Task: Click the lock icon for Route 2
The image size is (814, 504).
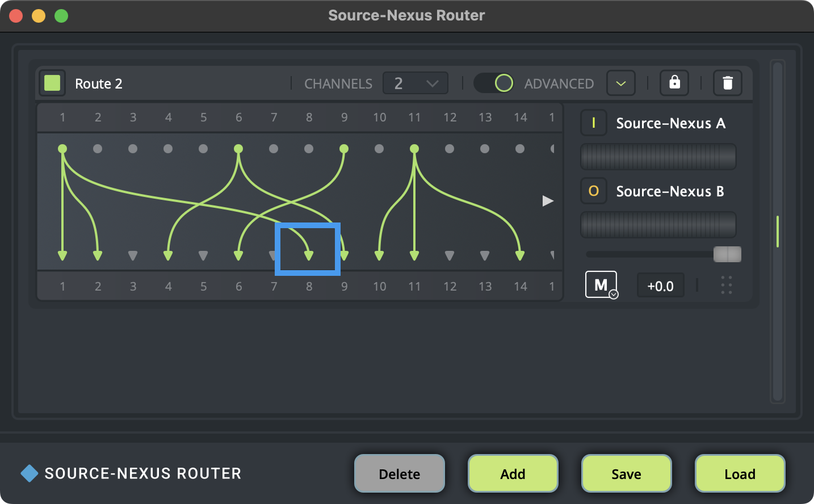Action: 674,83
